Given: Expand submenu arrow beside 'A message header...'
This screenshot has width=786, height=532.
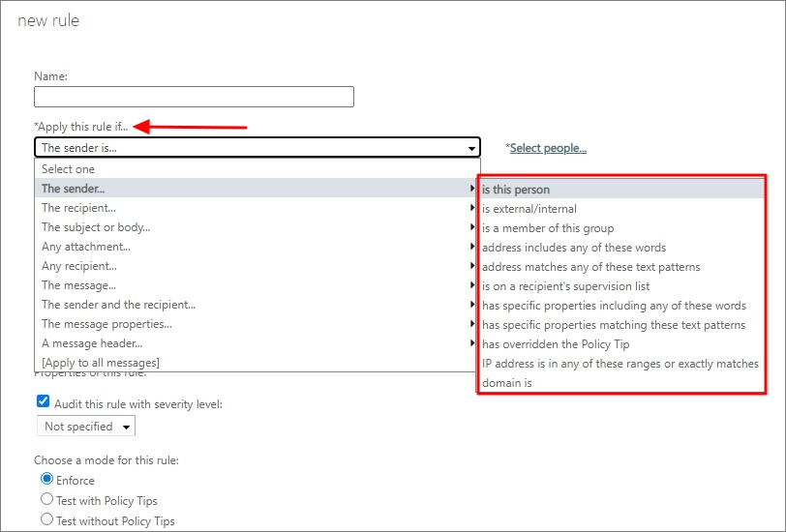Looking at the screenshot, I should point(471,342).
